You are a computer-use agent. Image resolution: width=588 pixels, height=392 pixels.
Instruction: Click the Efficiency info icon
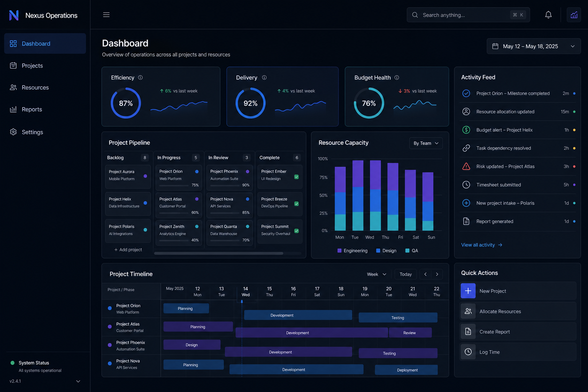tap(140, 77)
